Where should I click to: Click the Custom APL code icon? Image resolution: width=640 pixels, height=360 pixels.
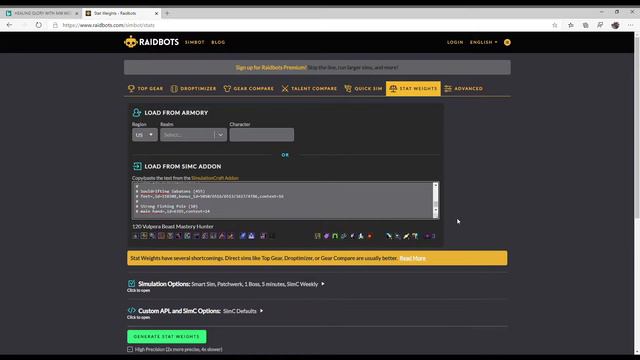131,310
